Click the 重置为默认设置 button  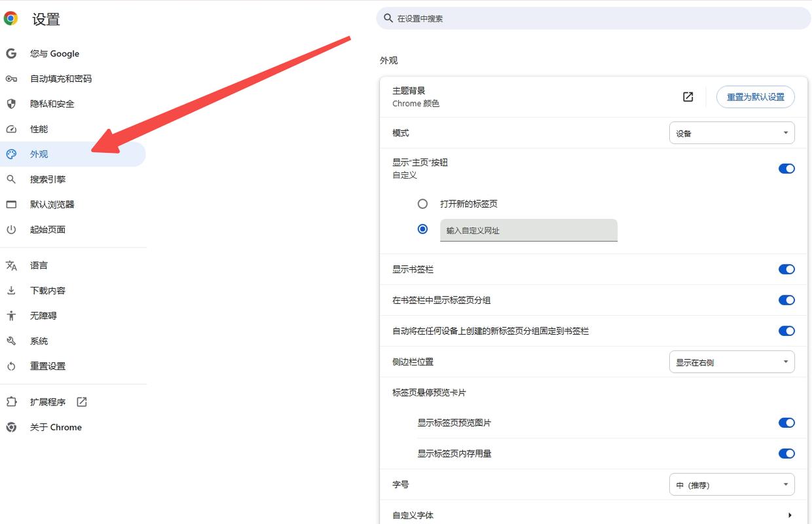[755, 96]
